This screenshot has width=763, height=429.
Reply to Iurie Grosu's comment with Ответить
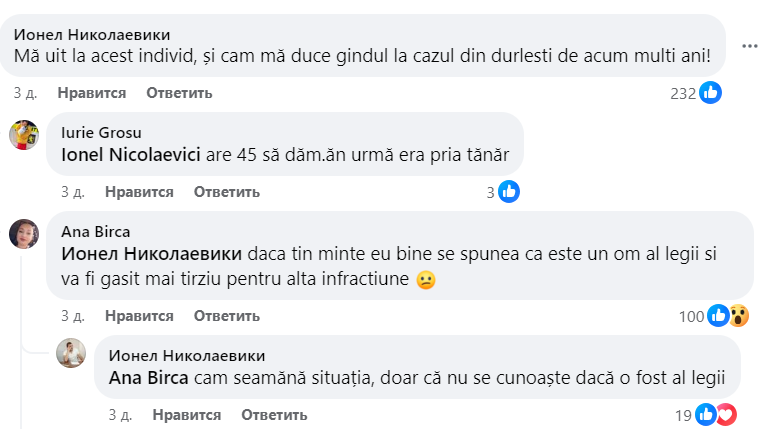tap(227, 191)
